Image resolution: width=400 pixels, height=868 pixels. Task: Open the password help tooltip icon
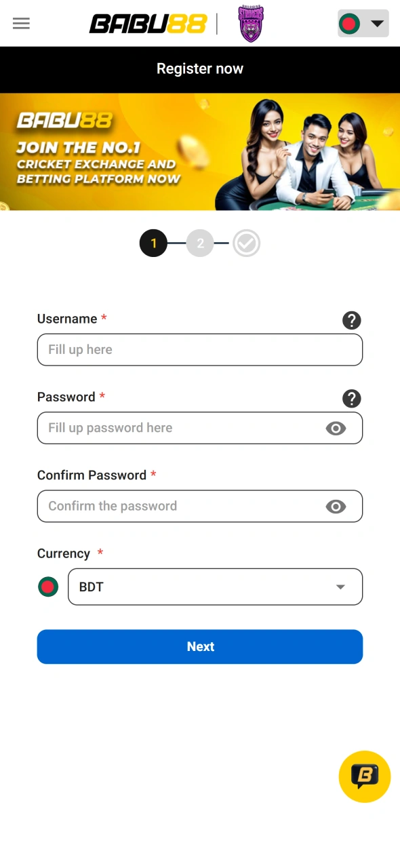pyautogui.click(x=352, y=399)
